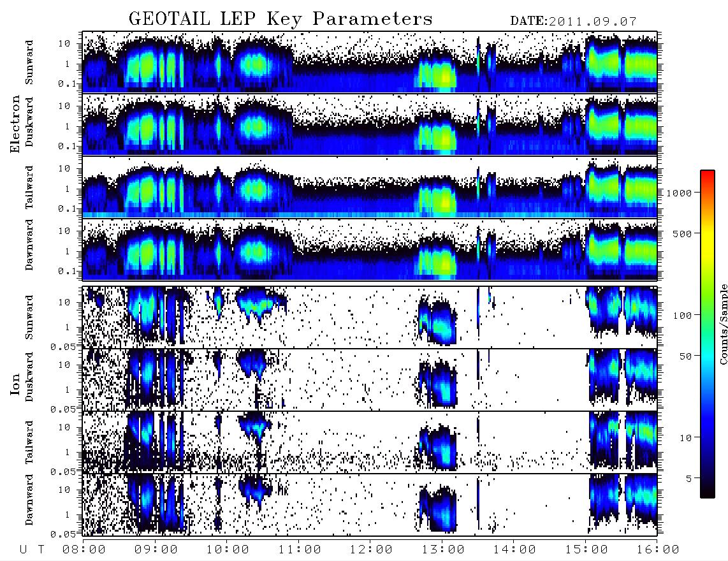This screenshot has height=561, width=728.
Task: Click the vertical "Ion" group label
Action: (x=15, y=384)
